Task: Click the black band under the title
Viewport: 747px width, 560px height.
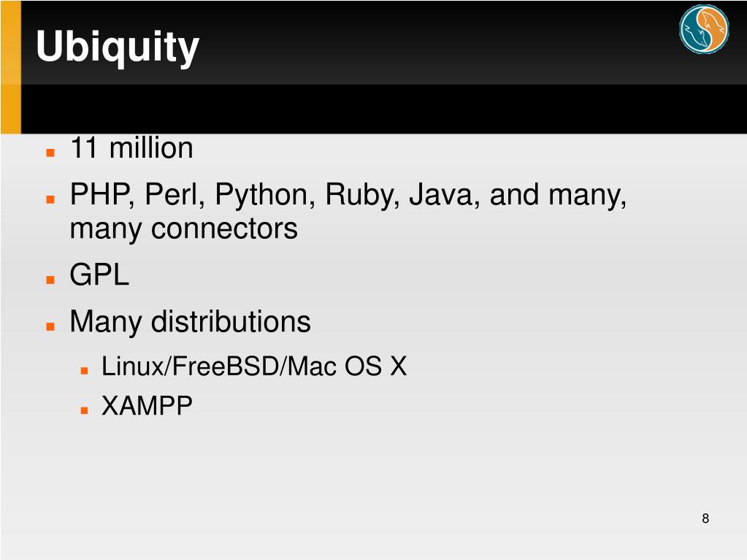Action: click(x=384, y=109)
